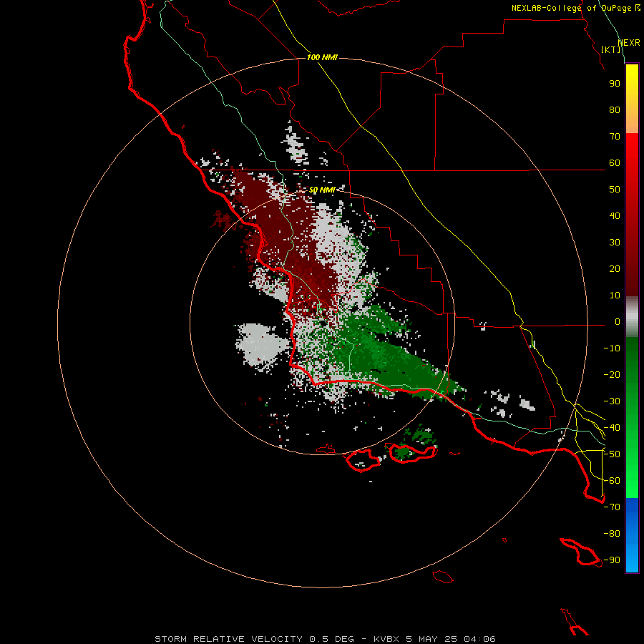This screenshot has width=644, height=644.
Task: Click the -90 scale value
Action: (x=612, y=560)
